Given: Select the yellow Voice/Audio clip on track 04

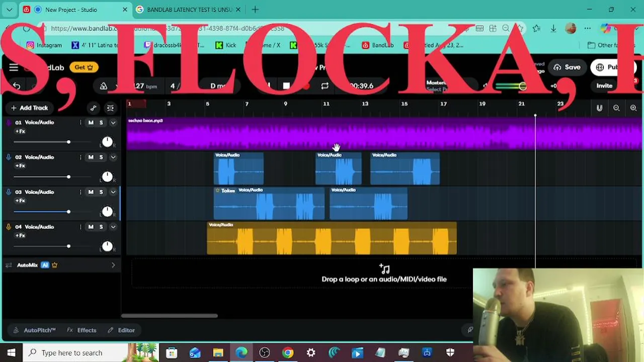Looking at the screenshot, I should (332, 238).
